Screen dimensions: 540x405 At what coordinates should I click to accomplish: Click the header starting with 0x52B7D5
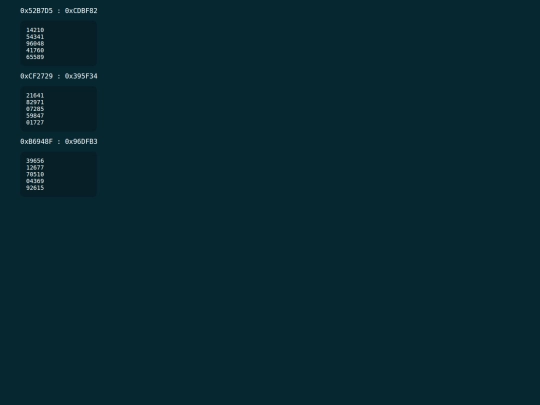[x=59, y=11]
